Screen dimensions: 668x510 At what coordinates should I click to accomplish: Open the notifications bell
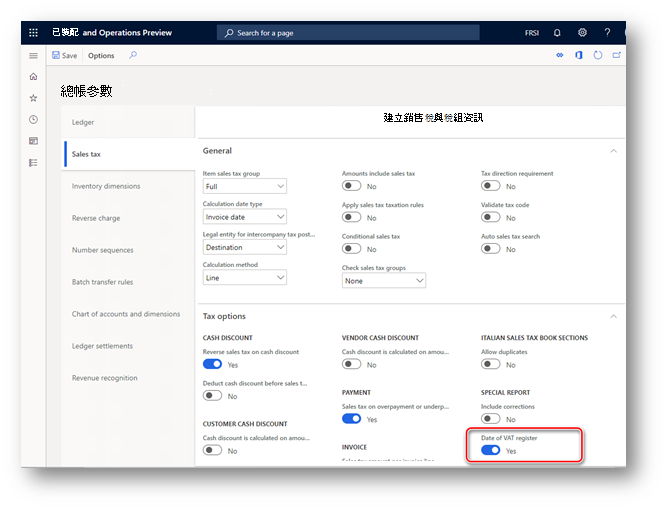pos(557,33)
